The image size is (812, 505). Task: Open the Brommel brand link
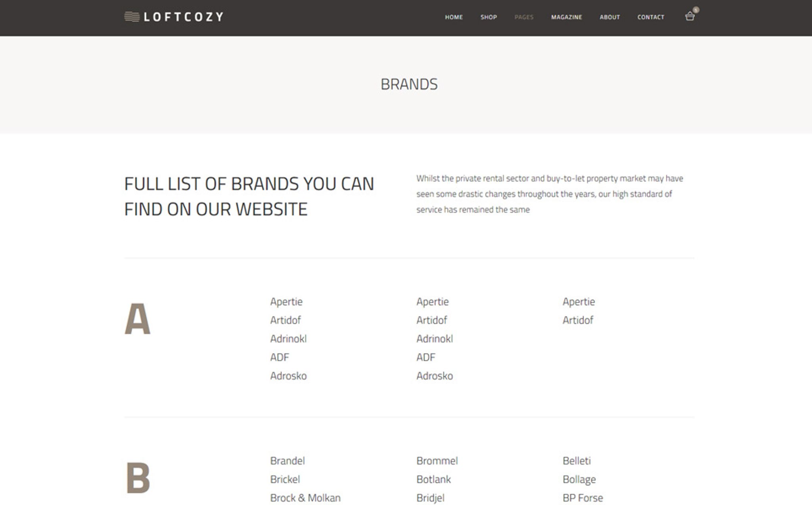(437, 461)
